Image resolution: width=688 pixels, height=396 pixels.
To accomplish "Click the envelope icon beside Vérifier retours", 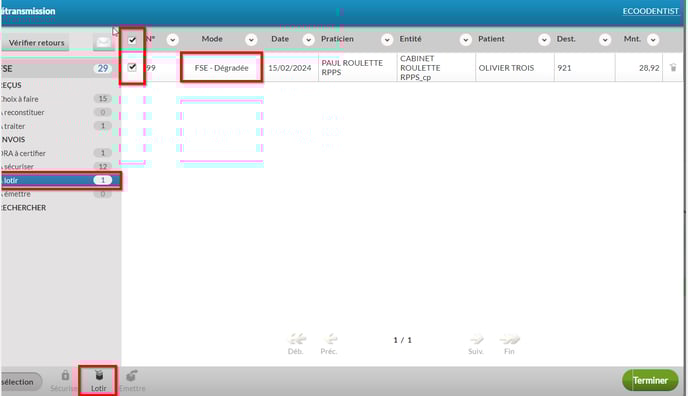I will click(103, 42).
